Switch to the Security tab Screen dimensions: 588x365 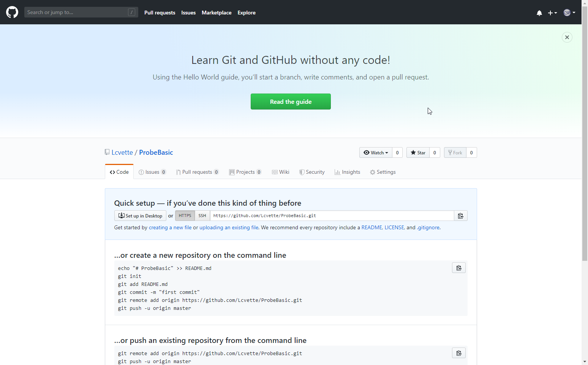pos(312,172)
